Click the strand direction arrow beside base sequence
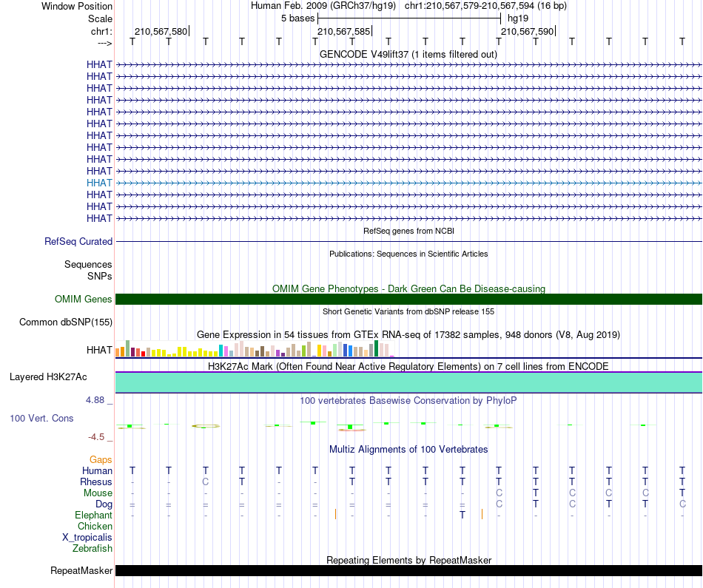This screenshot has width=703, height=588. 105,43
